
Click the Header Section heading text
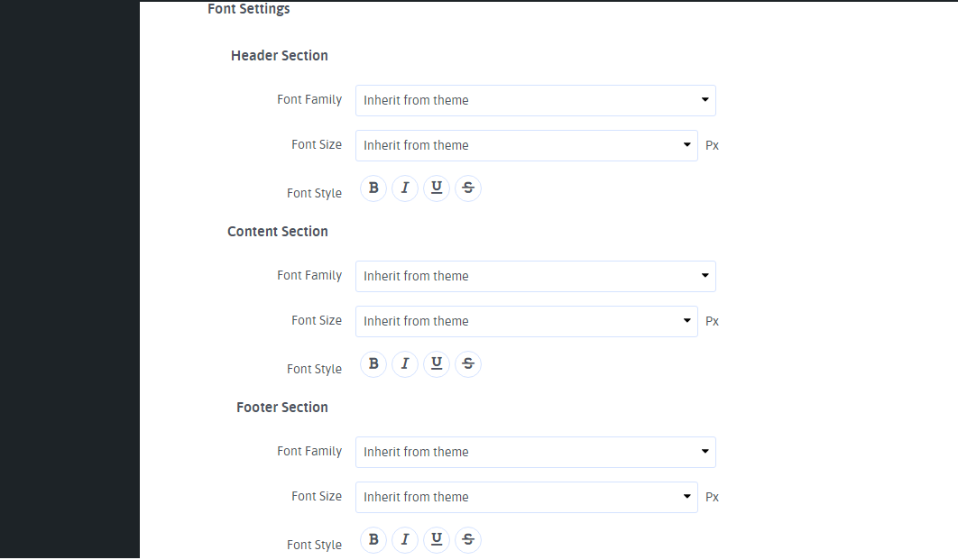click(x=280, y=56)
